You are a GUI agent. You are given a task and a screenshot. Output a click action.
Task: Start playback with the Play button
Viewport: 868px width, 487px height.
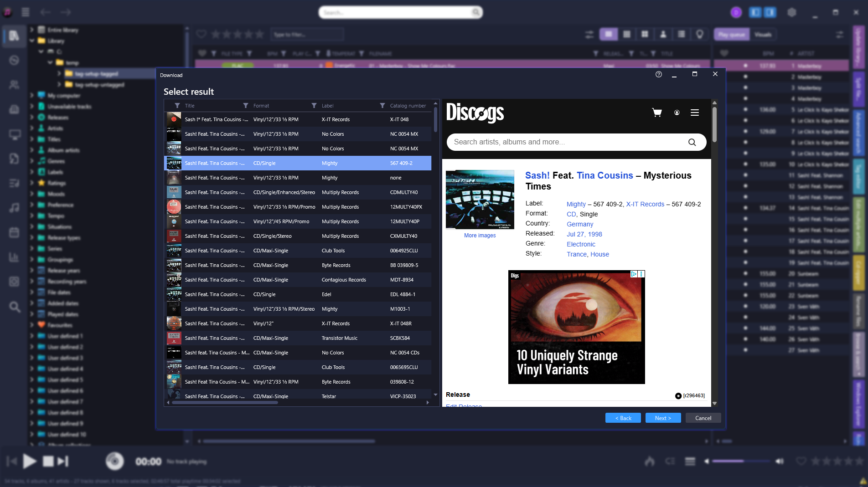point(29,461)
